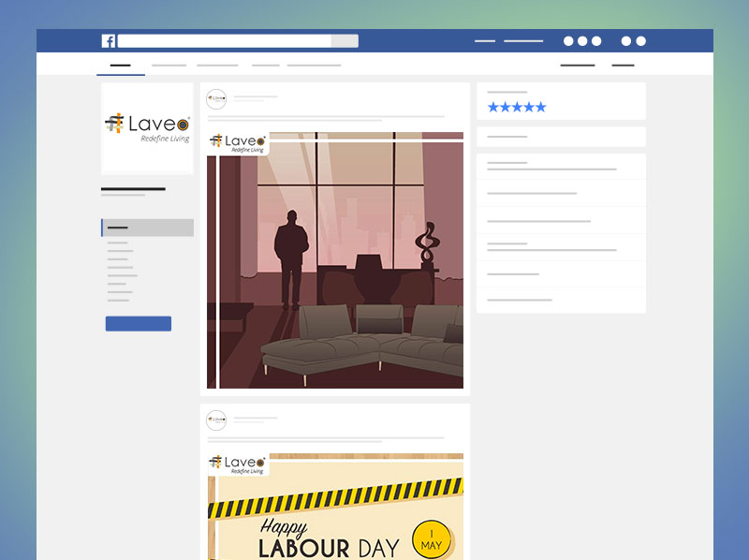The image size is (749, 560).
Task: Click the rightmost circle icon in the header
Action: click(x=641, y=41)
